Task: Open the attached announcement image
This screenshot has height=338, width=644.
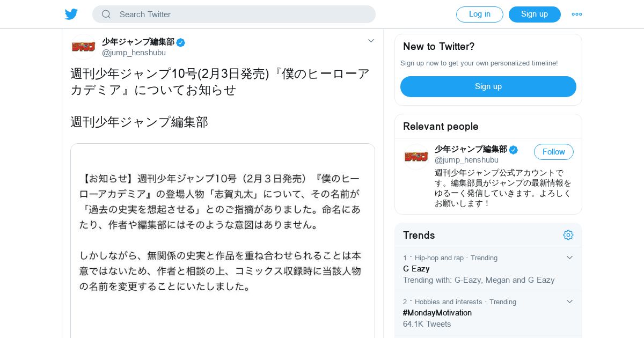Action: (x=223, y=241)
